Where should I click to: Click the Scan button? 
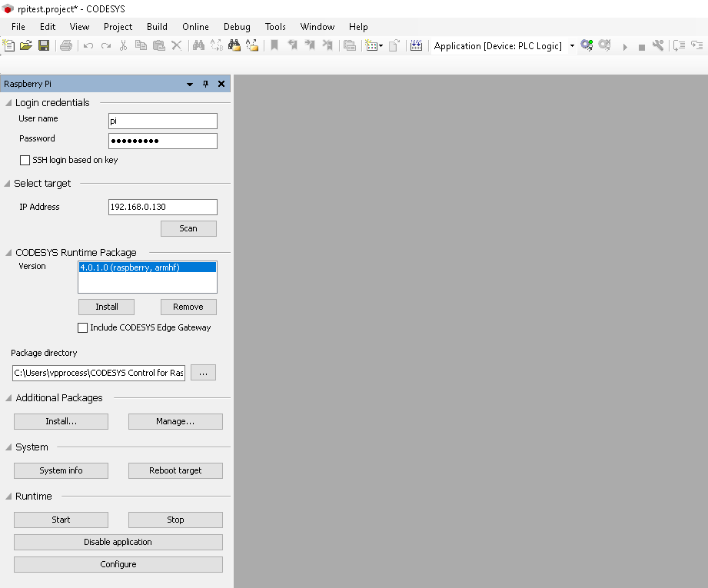click(x=188, y=228)
